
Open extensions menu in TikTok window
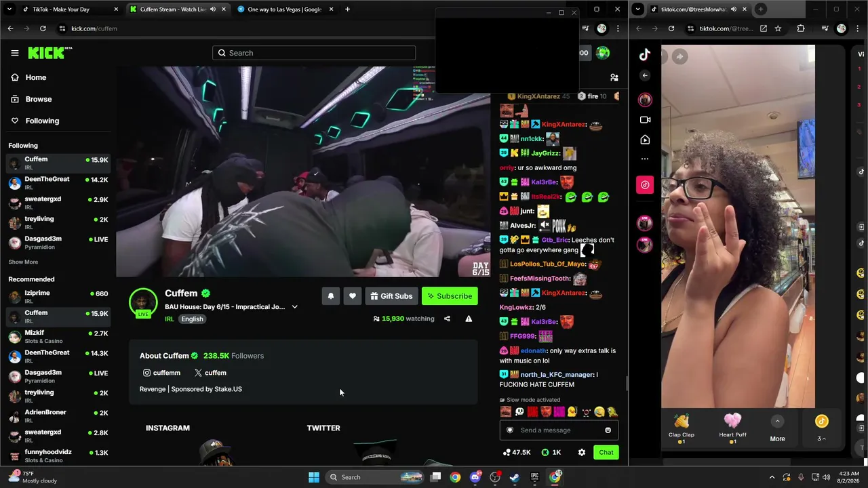tap(801, 28)
